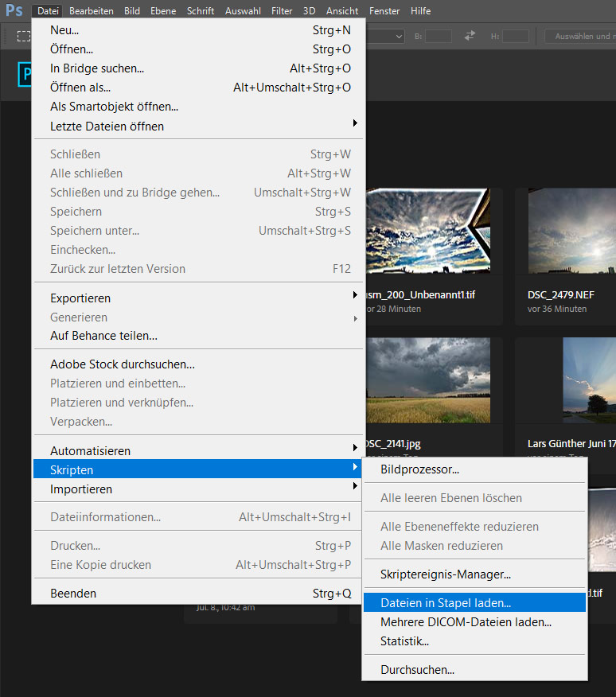Expand the Letzte Dateien öffnen submenu
616x697 pixels.
(197, 126)
